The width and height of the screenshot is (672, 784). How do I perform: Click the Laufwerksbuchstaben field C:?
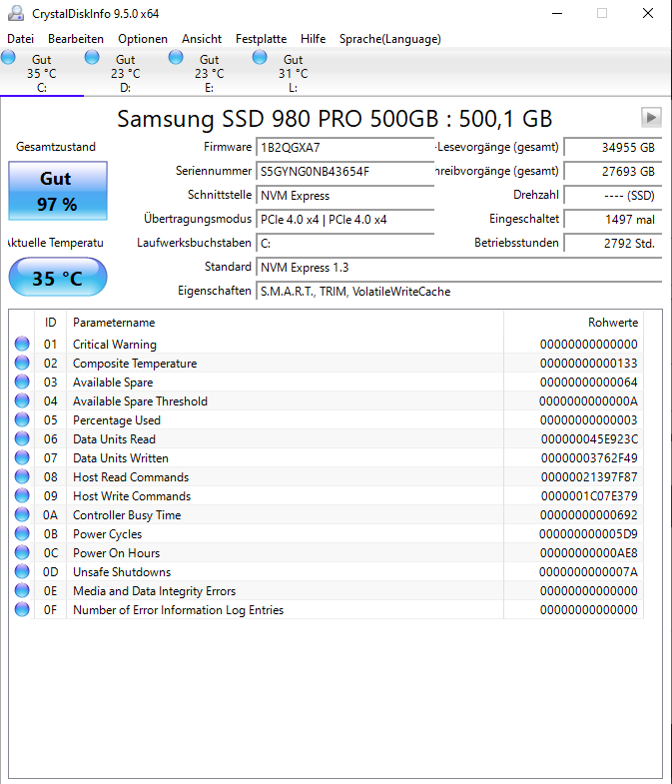[x=345, y=244]
